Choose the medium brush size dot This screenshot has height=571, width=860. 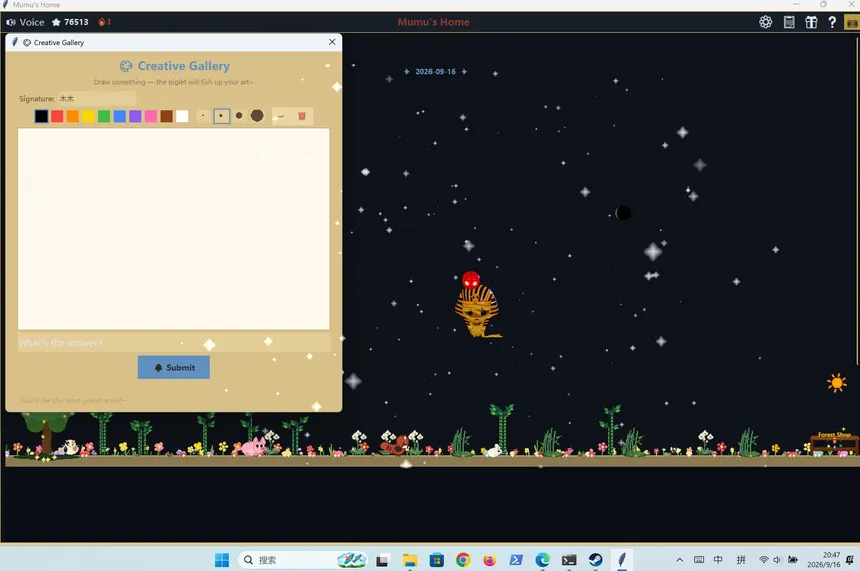[x=239, y=116]
